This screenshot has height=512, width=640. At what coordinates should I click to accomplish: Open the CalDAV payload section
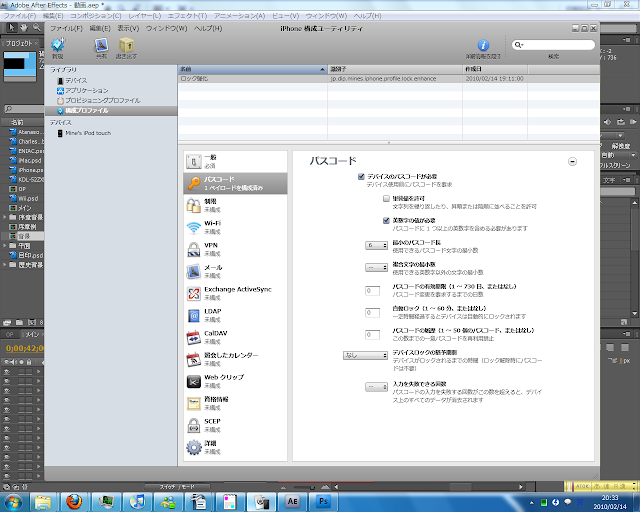coord(235,337)
